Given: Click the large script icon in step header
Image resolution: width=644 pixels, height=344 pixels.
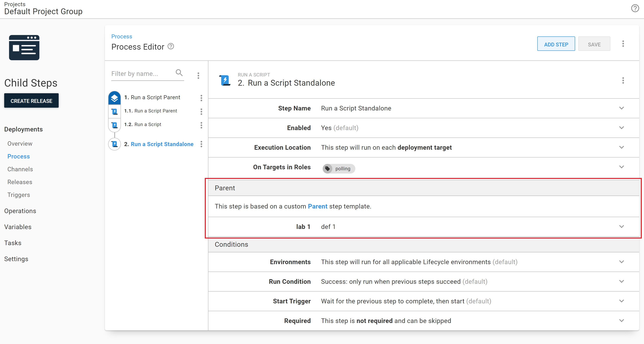Looking at the screenshot, I should tap(225, 80).
